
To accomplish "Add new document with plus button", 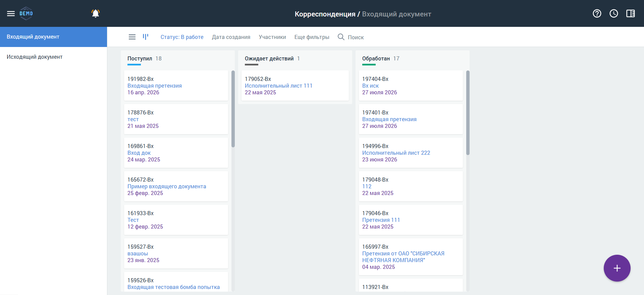I will [617, 268].
